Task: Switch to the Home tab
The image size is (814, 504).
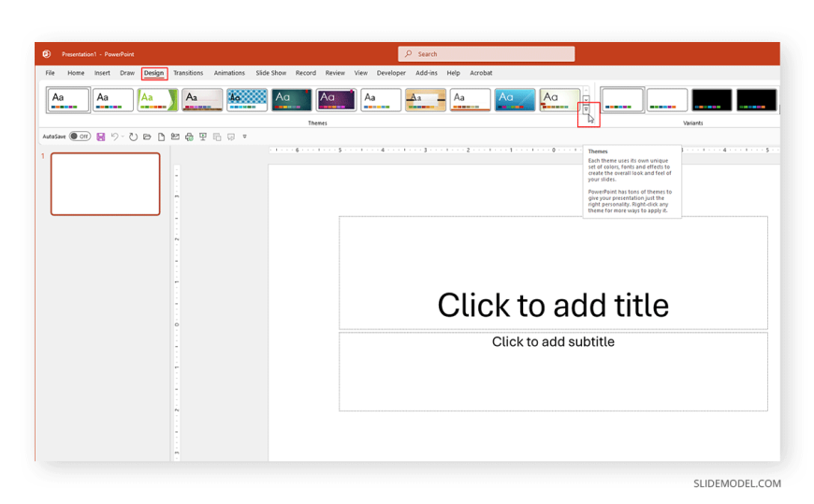Action: point(76,73)
